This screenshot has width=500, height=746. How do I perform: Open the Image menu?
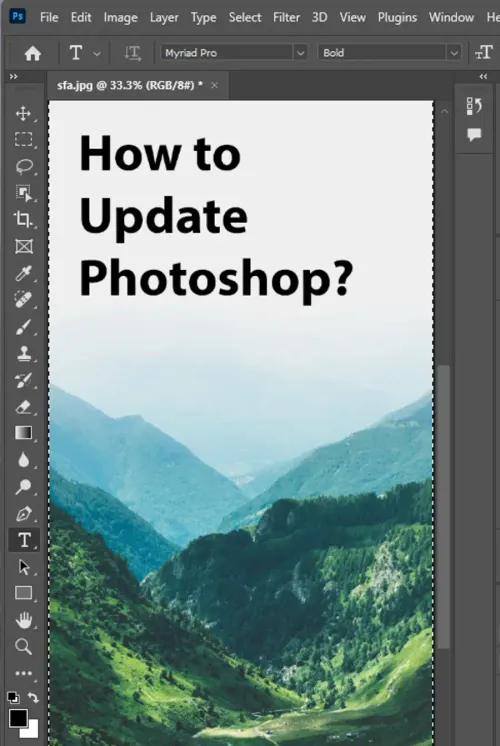(120, 18)
